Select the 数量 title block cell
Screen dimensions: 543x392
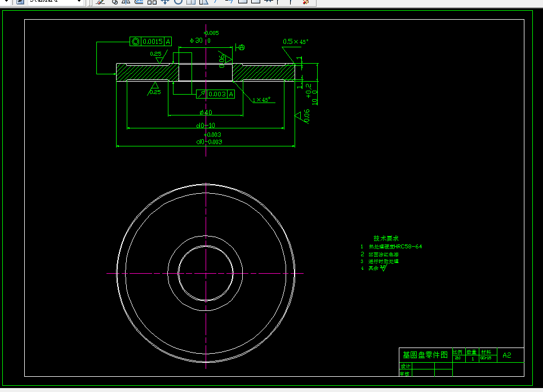pos(471,352)
